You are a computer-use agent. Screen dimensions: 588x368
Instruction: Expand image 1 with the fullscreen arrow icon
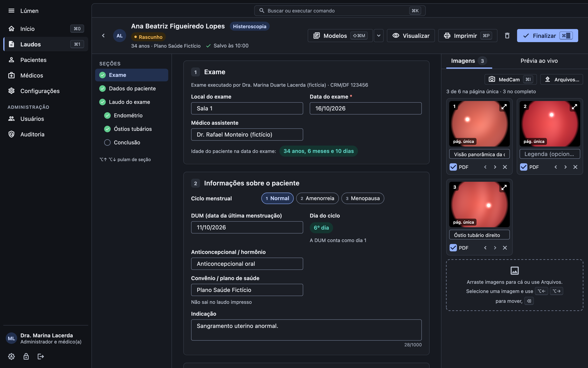click(x=504, y=107)
